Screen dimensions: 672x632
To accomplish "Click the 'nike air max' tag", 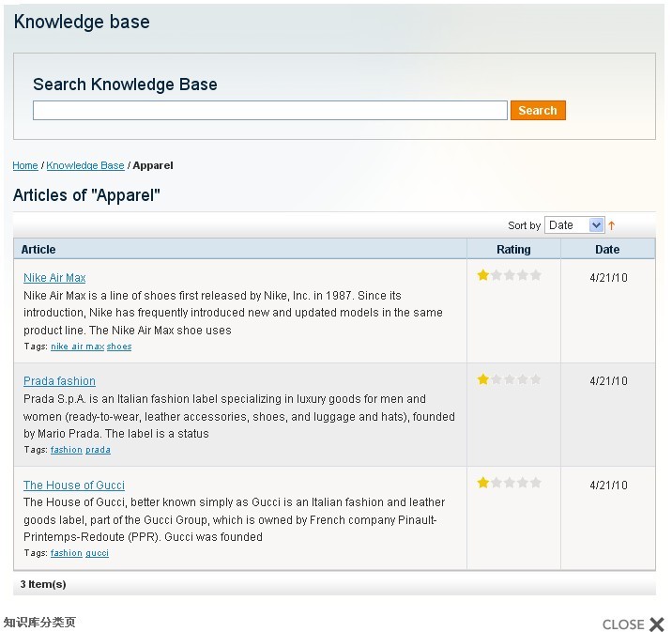I will click(78, 347).
